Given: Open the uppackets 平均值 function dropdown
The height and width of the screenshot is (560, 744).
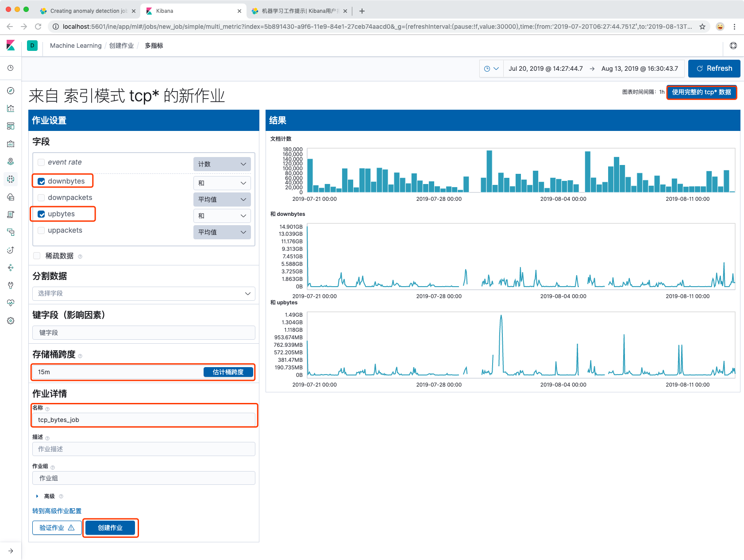Looking at the screenshot, I should click(222, 232).
